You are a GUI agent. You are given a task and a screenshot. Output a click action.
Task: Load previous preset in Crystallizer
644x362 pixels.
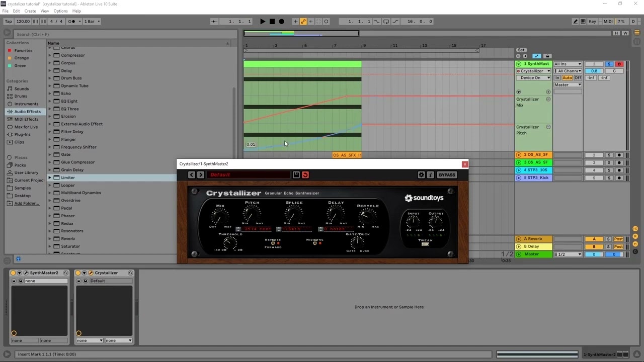click(x=192, y=174)
